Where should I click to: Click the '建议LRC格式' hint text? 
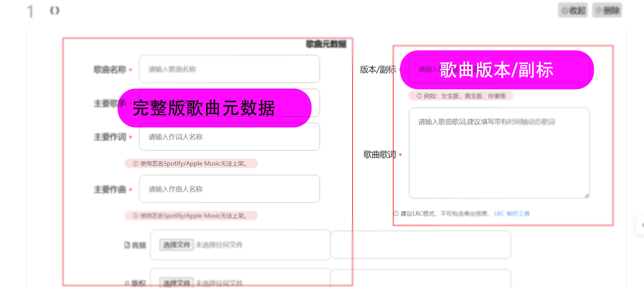click(x=445, y=214)
